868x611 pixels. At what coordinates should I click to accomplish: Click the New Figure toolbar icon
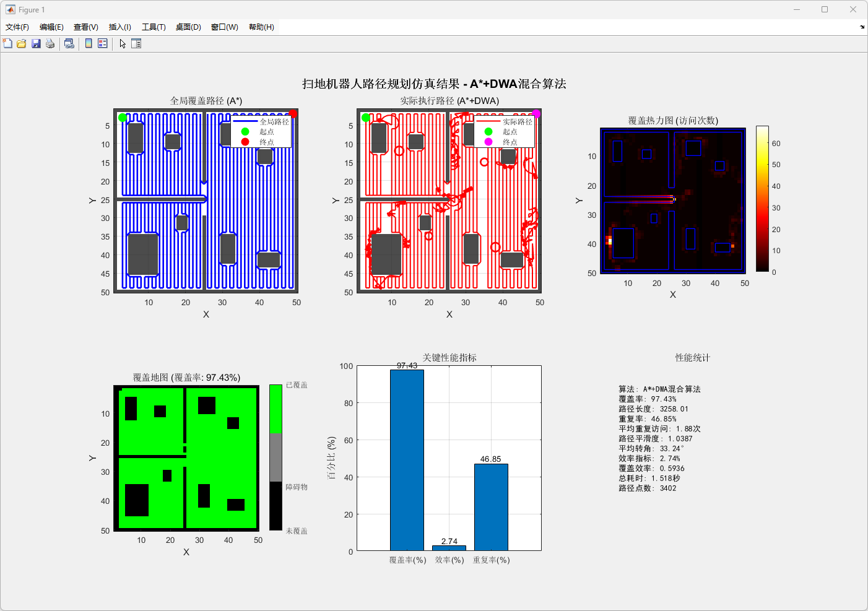7,43
